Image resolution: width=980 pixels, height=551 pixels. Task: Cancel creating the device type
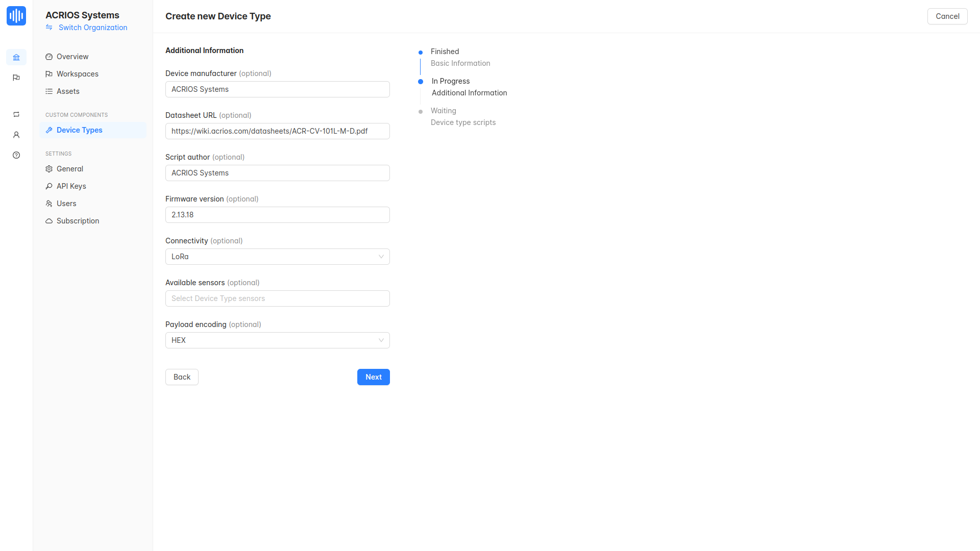pyautogui.click(x=947, y=16)
